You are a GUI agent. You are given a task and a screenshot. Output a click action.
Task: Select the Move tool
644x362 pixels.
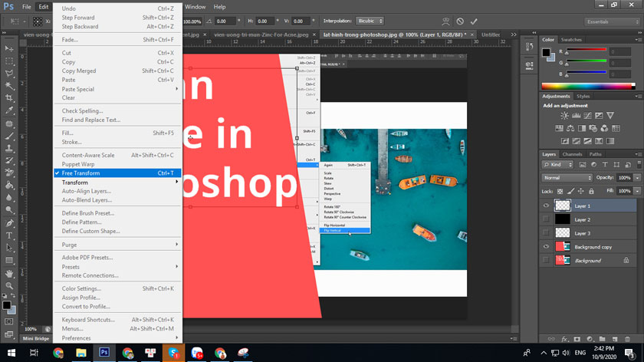[9, 48]
